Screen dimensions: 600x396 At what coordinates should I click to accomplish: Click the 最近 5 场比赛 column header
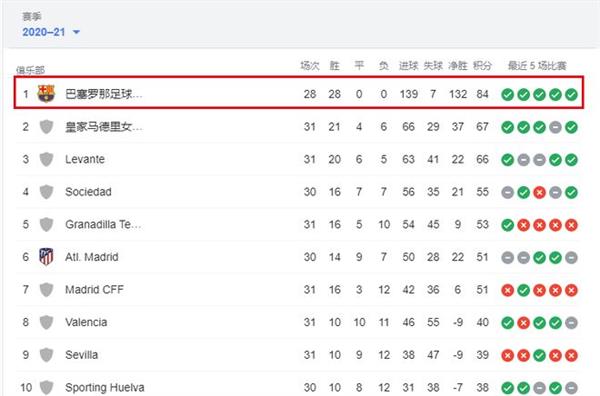tap(537, 66)
